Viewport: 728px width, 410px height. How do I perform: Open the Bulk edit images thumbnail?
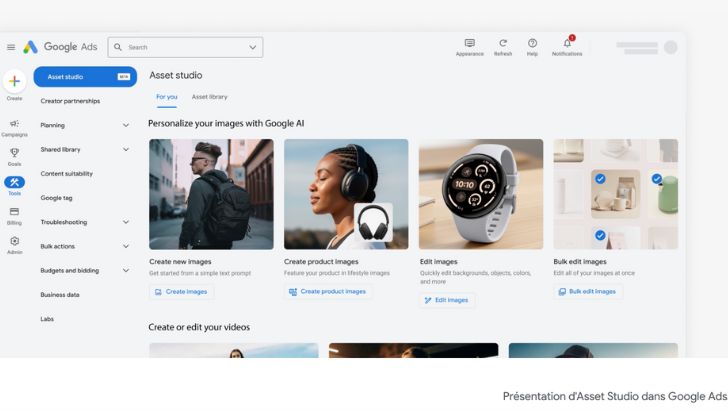pos(616,194)
